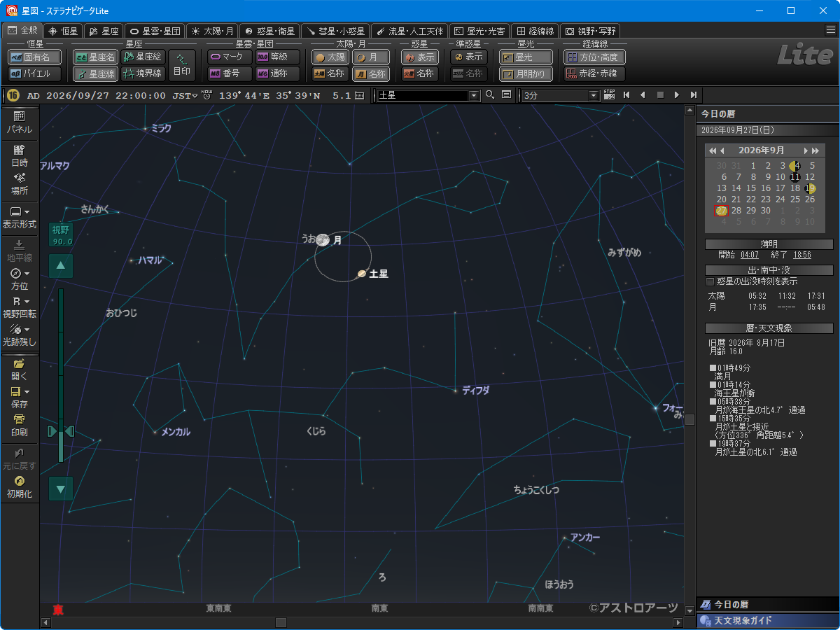840x630 pixels.
Task: Click the limiting magnitude icon beside 5.1
Action: [359, 96]
